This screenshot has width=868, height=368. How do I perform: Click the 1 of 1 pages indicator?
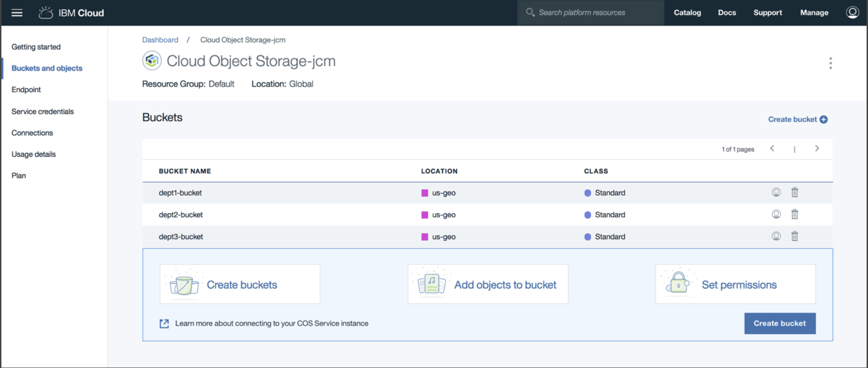(x=738, y=149)
